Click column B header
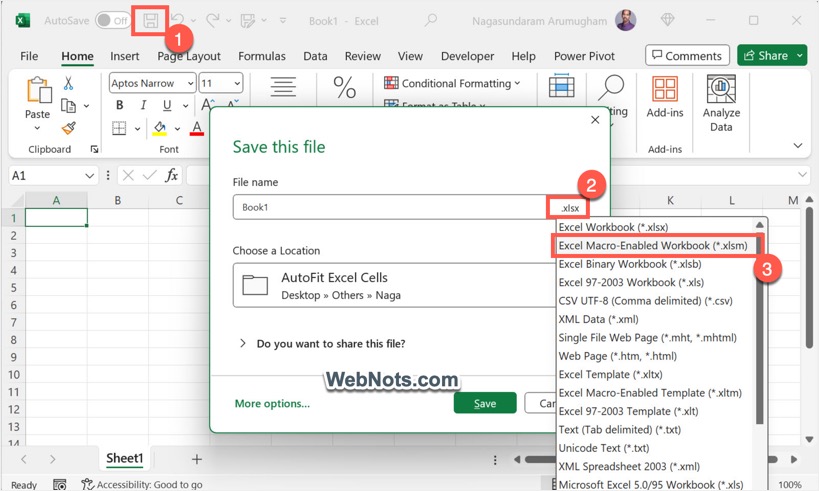This screenshot has height=491, width=819. tap(118, 200)
